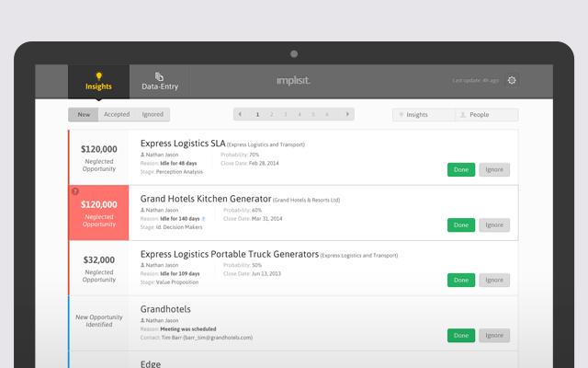Click pin icon in Insights filter

pyautogui.click(x=401, y=114)
